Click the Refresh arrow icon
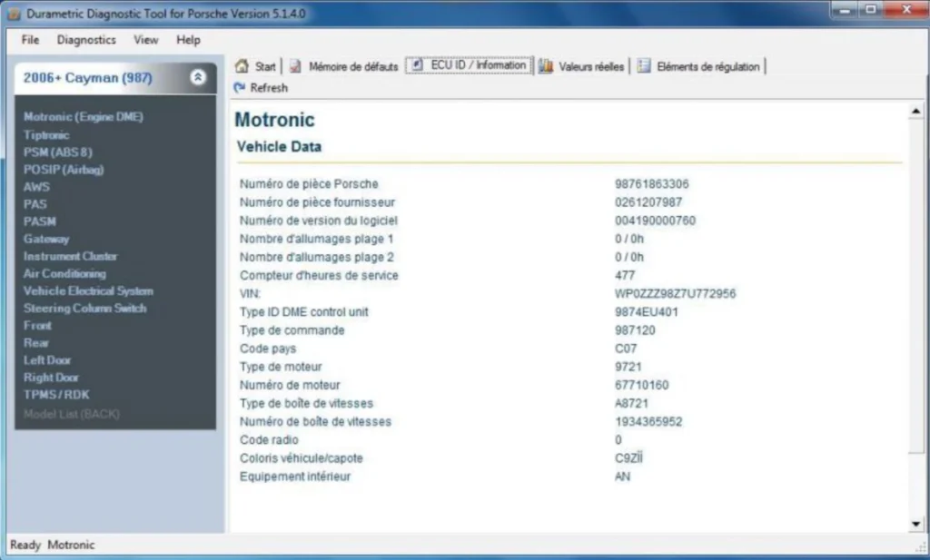 click(x=240, y=88)
